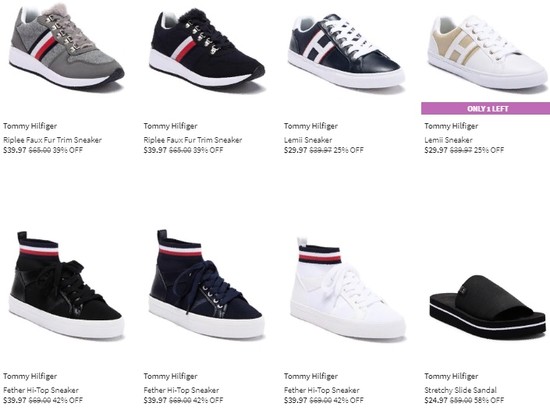Image resolution: width=550 pixels, height=410 pixels.
Task: Click Tommy Hilfiger brand above Stretchy Slide Sandal
Action: click(451, 376)
